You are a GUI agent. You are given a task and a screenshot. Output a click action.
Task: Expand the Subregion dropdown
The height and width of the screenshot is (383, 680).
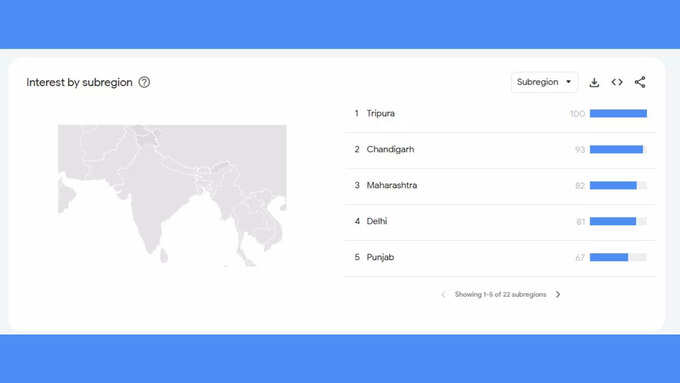[544, 82]
